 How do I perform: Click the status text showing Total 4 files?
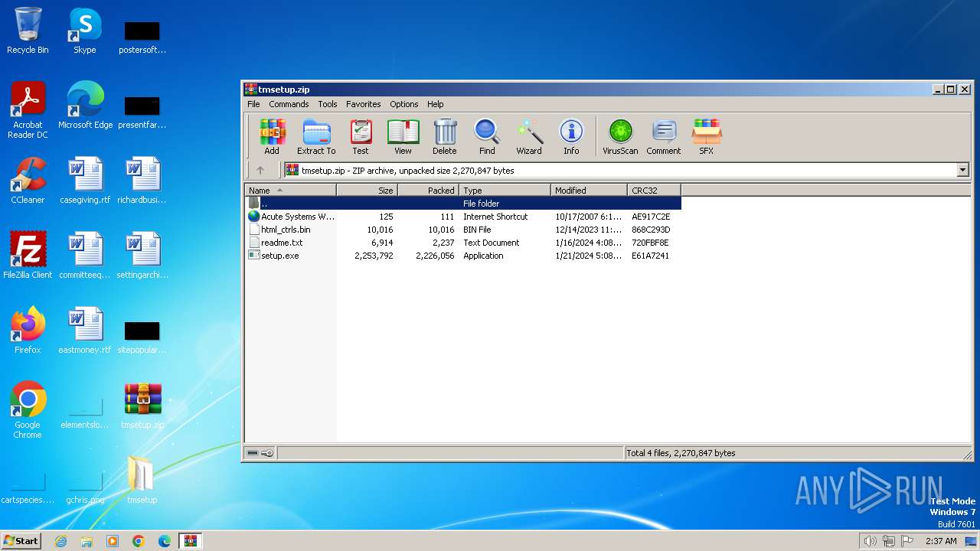click(681, 453)
